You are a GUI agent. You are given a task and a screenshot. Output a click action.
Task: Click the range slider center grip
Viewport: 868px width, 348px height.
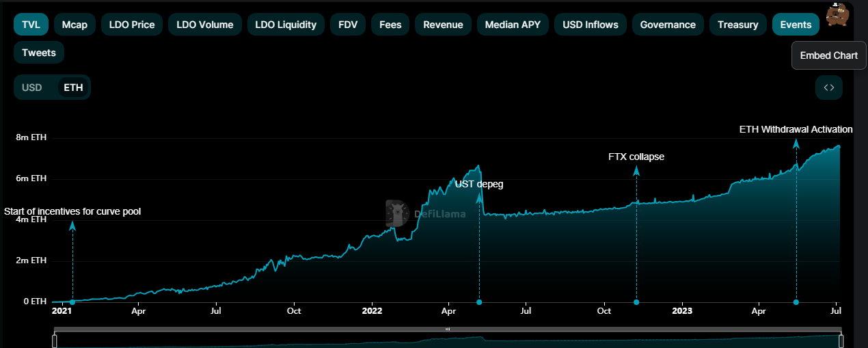[448, 329]
